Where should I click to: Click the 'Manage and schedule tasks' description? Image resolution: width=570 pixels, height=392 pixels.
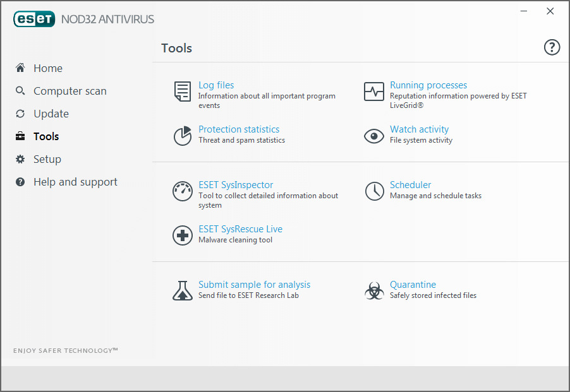tap(436, 196)
